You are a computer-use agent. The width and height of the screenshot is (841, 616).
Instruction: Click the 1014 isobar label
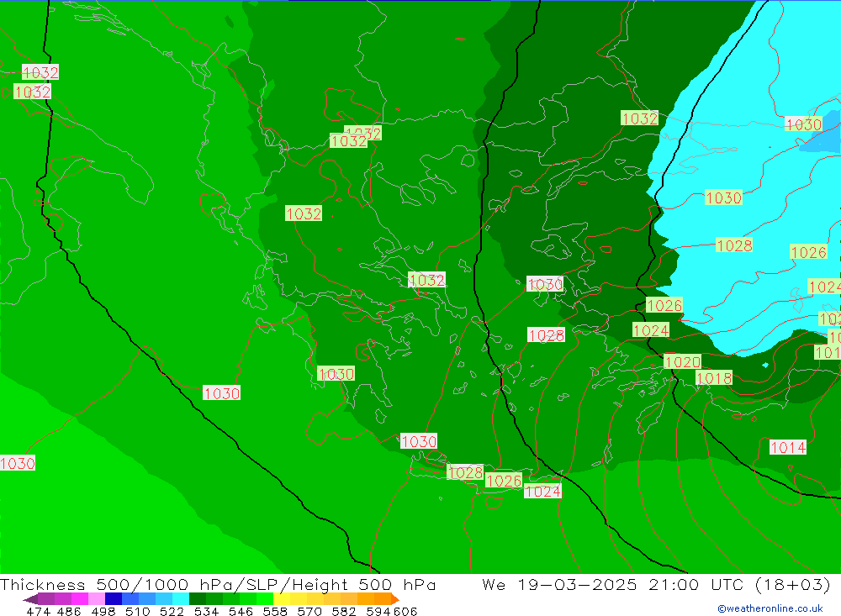tap(788, 447)
